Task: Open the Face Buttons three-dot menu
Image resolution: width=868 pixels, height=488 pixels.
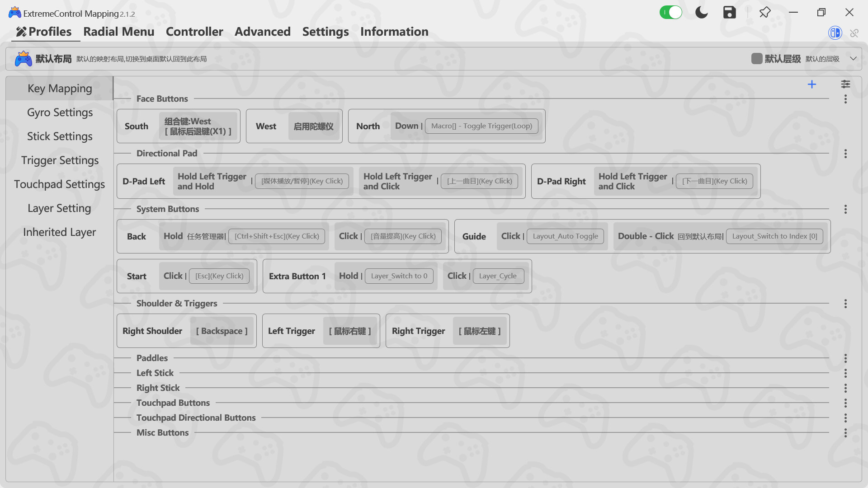Action: click(x=845, y=99)
